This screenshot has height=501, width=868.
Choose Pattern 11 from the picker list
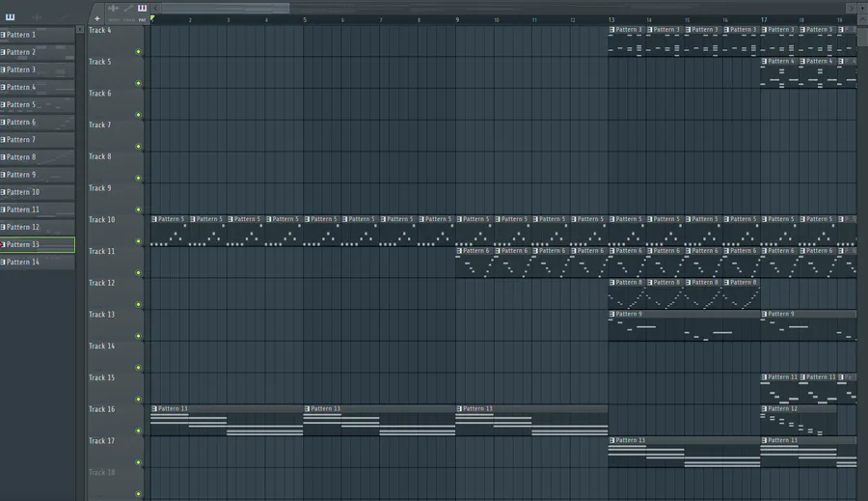coord(37,209)
